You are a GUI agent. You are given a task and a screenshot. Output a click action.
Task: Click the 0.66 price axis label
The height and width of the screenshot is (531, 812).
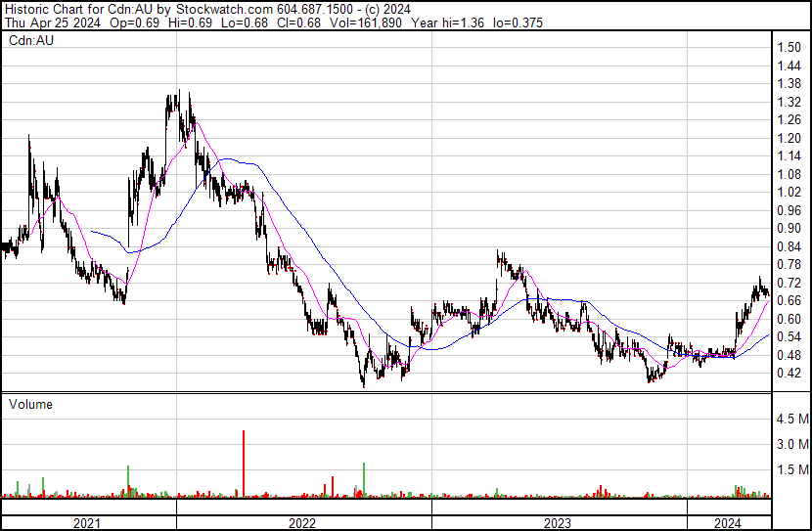(x=789, y=300)
